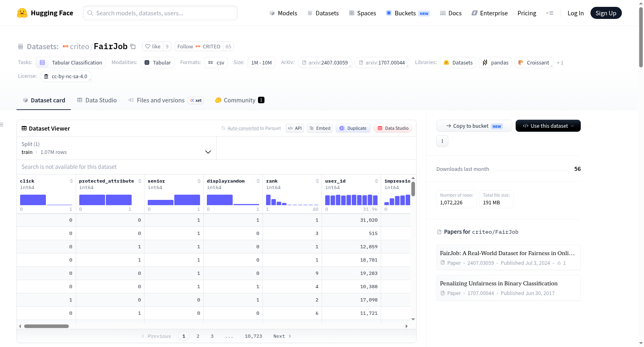Open the Auto-converted to Parquet link
The height and width of the screenshot is (347, 644).
(243, 128)
